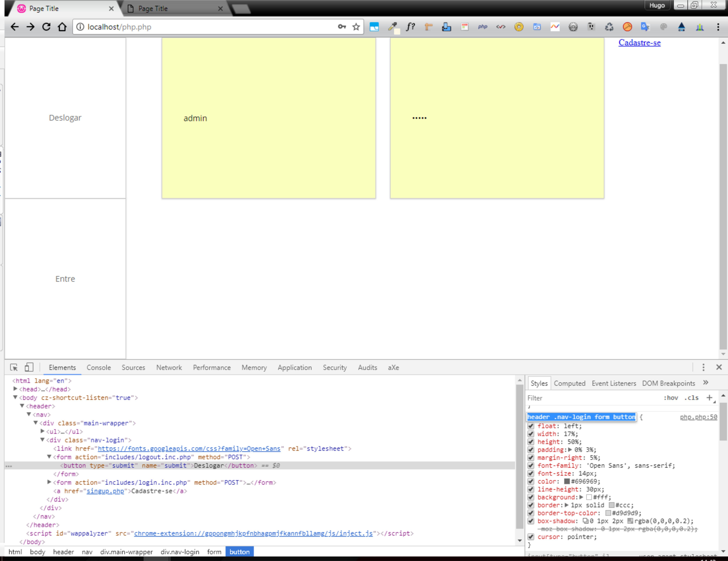Switch to the Application tab
728x561 pixels.
(x=295, y=368)
